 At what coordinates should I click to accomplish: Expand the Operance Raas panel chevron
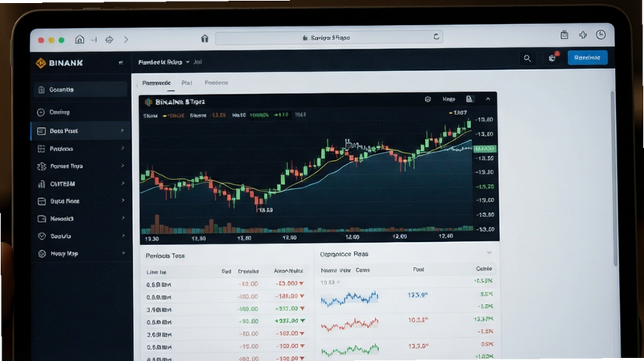coord(489,252)
